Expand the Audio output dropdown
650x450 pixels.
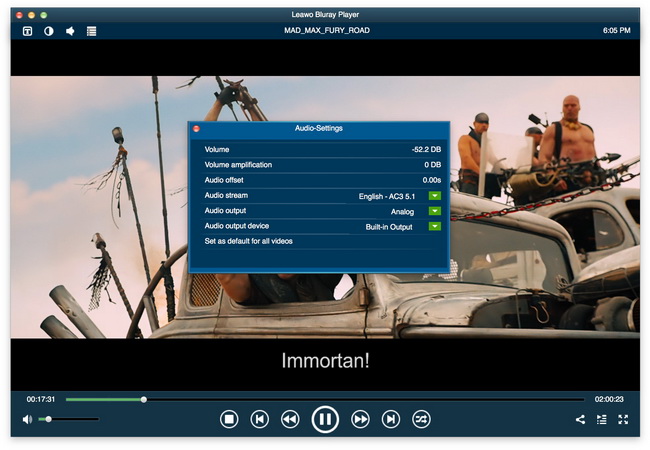[x=435, y=211]
